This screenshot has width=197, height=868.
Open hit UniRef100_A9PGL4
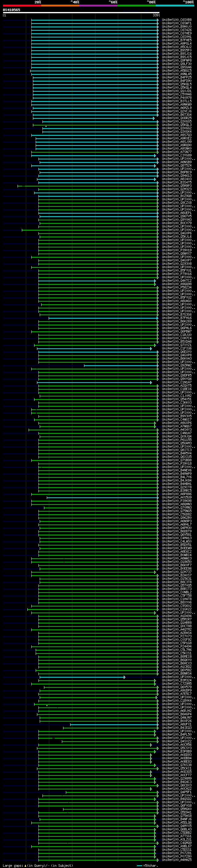click(x=177, y=43)
